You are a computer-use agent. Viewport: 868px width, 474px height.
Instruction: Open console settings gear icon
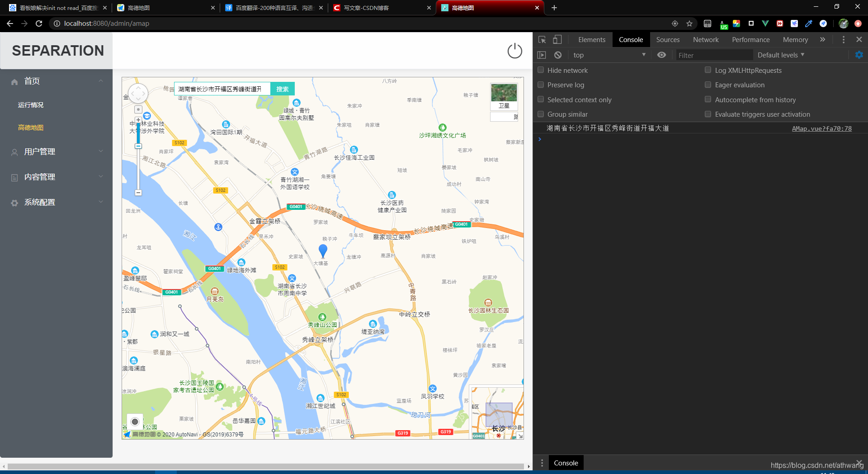[859, 55]
